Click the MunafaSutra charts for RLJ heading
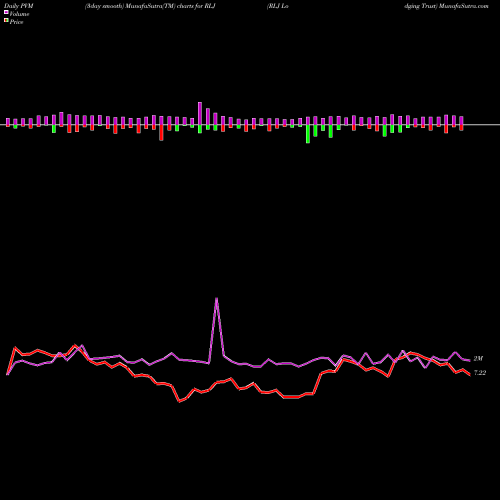Image resolution: width=500 pixels, height=500 pixels. tap(150, 6)
